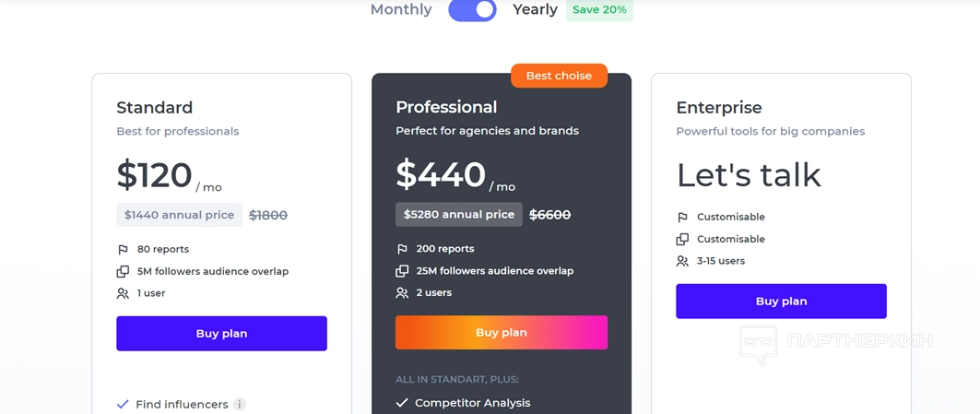This screenshot has height=414, width=980.
Task: Click the overlap icon beside 5M followers
Action: [123, 272]
